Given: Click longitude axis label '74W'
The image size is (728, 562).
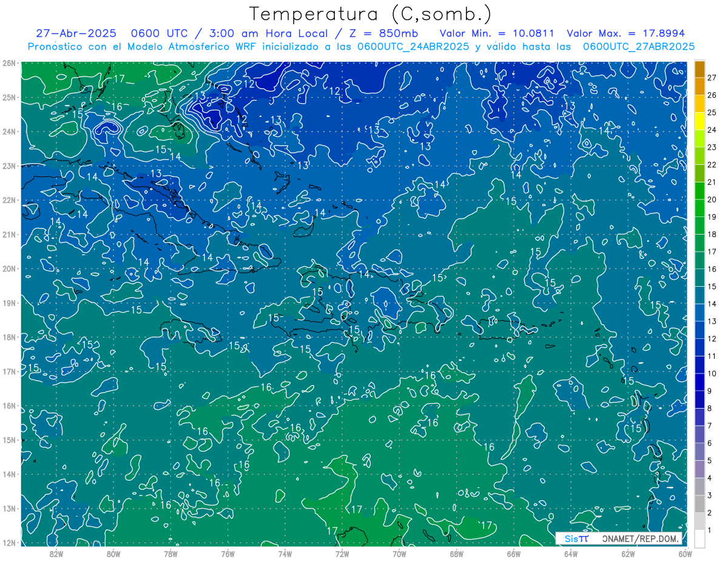Looking at the screenshot, I should (x=285, y=553).
